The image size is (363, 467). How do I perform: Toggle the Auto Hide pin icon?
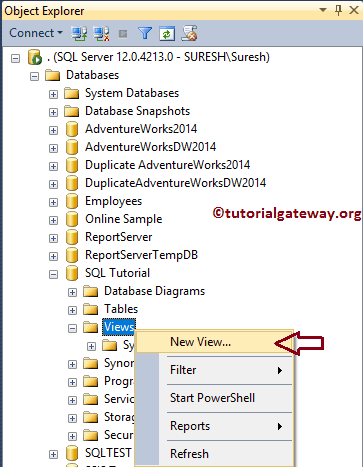[338, 10]
